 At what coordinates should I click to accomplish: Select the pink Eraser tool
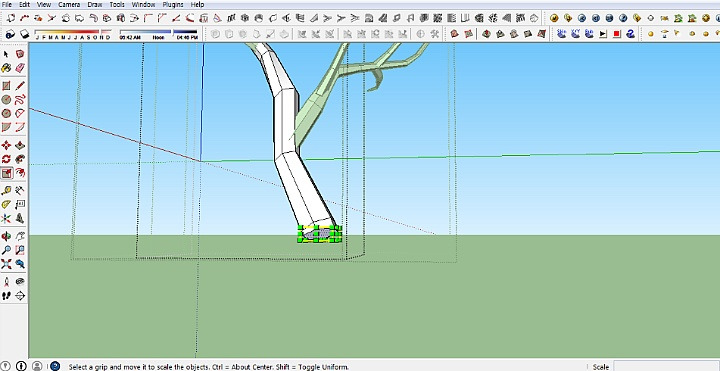tap(20, 68)
